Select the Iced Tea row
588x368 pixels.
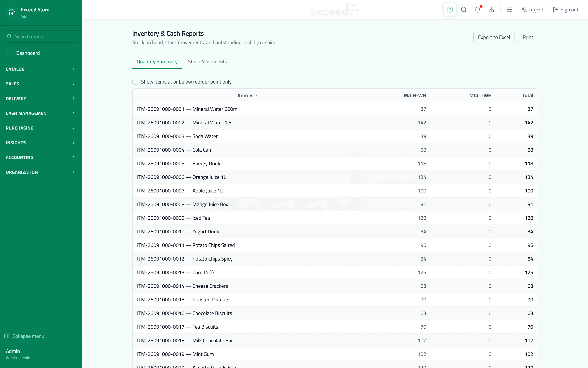pyautogui.click(x=335, y=218)
